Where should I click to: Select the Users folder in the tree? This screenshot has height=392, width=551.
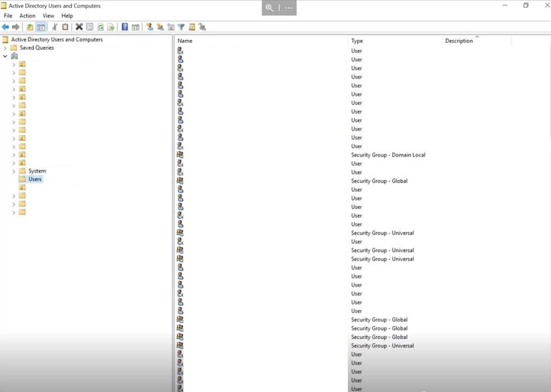35,179
